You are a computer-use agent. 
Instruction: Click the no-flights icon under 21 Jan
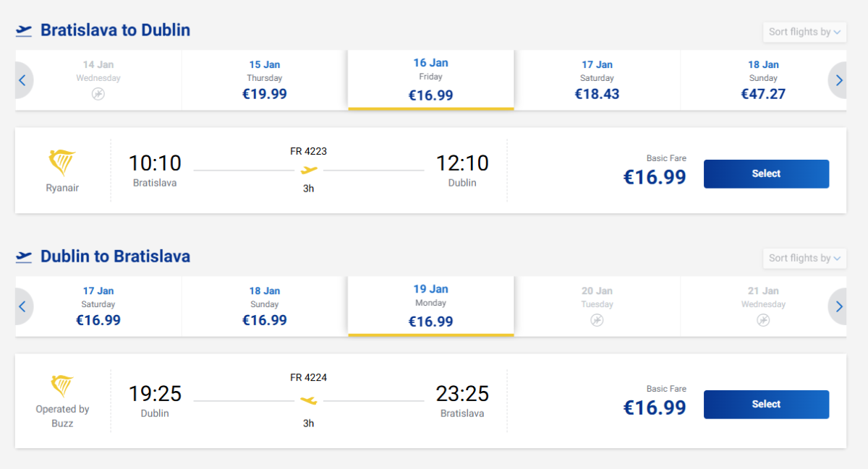763,320
